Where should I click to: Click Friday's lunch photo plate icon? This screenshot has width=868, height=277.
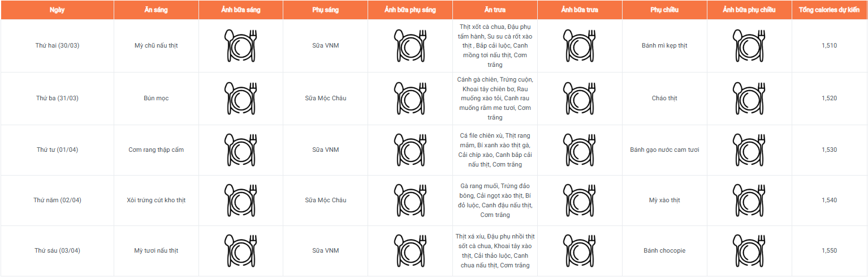[580, 251]
